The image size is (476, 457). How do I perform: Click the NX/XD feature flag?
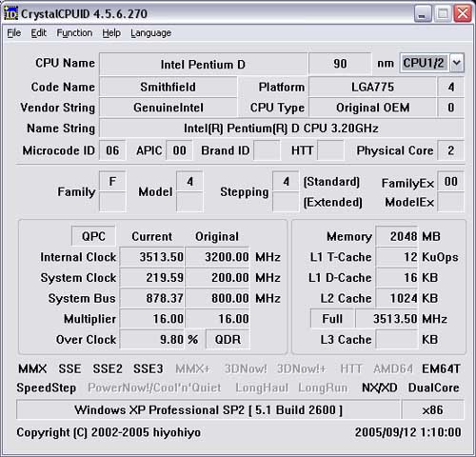tap(380, 387)
